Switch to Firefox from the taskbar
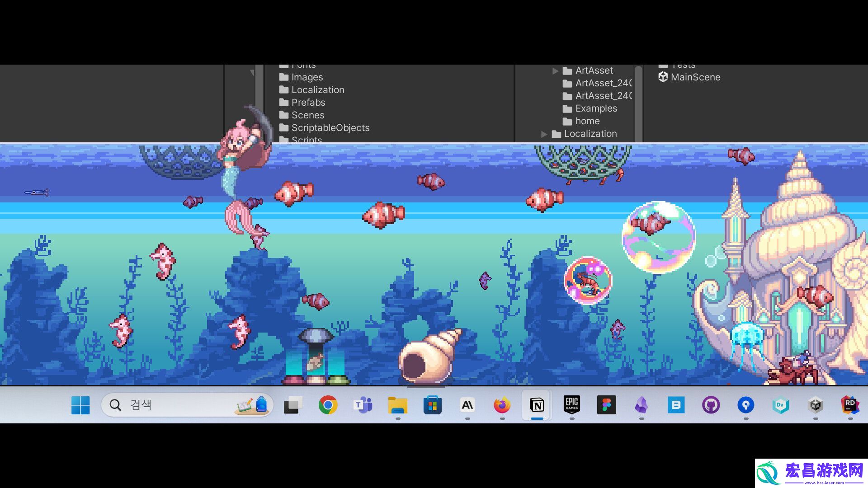The height and width of the screenshot is (488, 868). 502,405
